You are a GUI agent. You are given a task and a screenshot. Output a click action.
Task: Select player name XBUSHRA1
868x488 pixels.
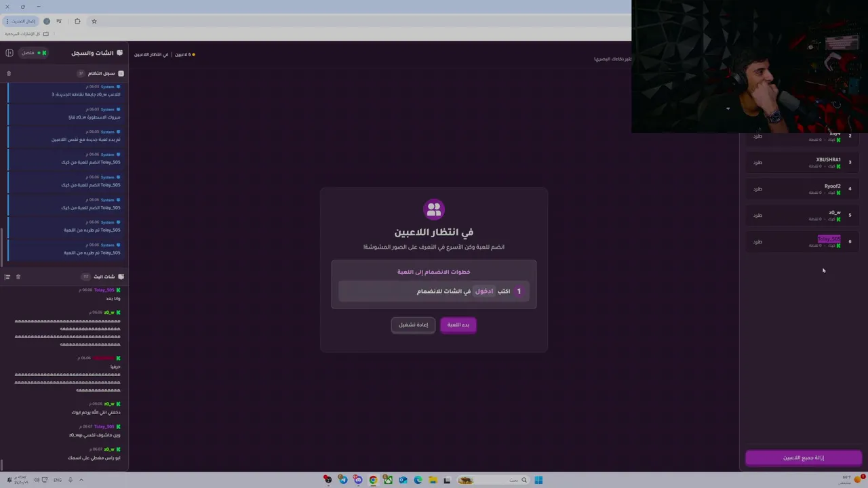coord(828,160)
